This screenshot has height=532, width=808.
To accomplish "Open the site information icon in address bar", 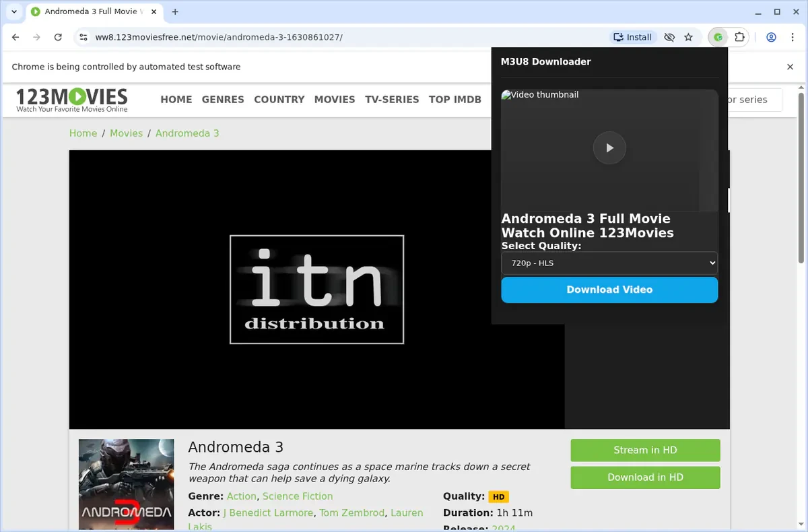I will pos(83,37).
